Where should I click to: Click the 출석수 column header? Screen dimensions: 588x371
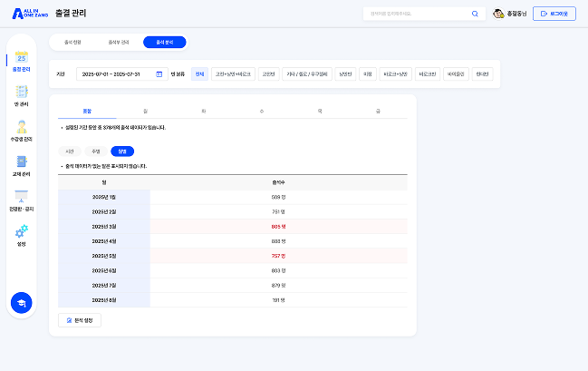point(279,182)
